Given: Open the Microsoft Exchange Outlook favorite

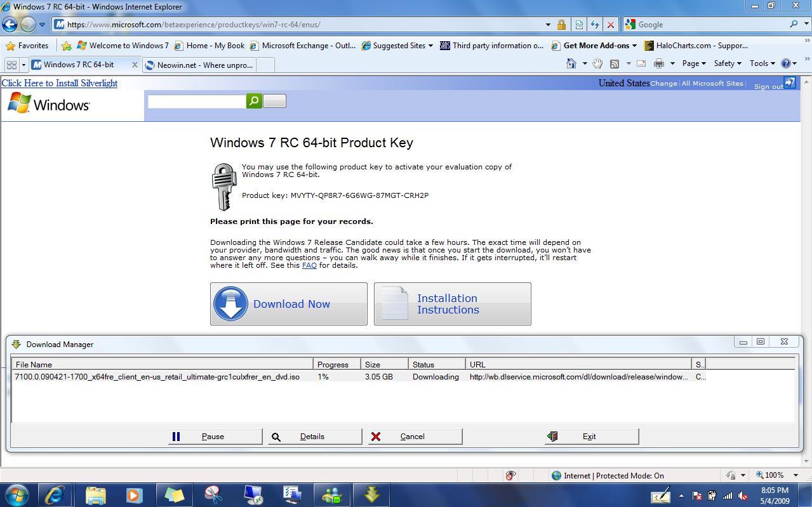Looking at the screenshot, I should pos(303,46).
